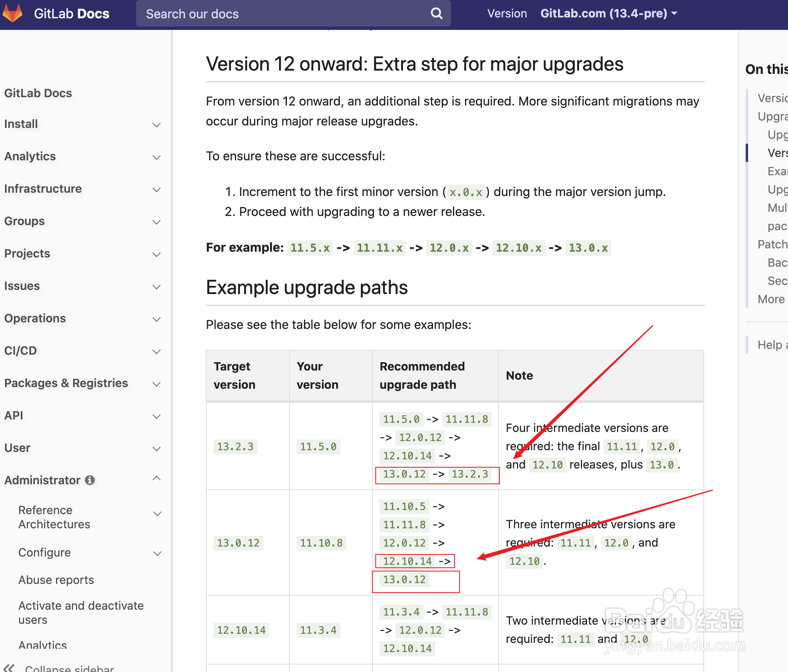Open Activate and deactivate users link

[x=81, y=613]
